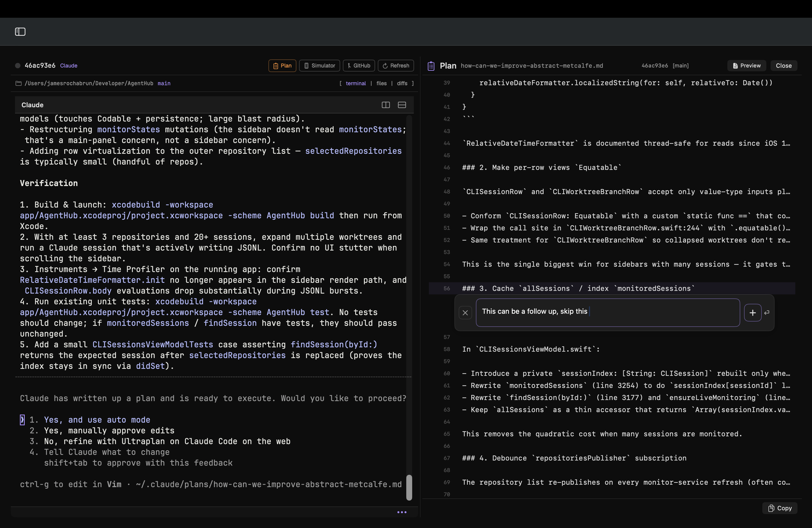Click line 69 repository list re-publishes sentence
812x528 pixels.
point(626,482)
